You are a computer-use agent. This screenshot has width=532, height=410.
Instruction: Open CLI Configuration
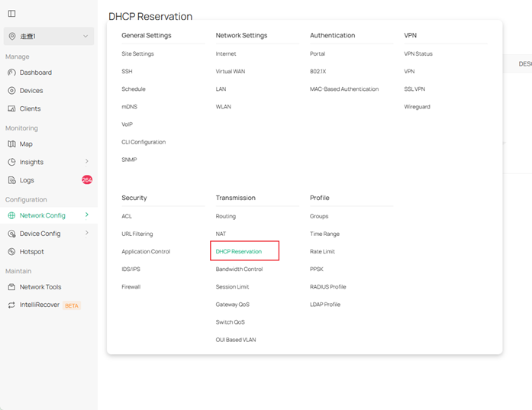[143, 142]
